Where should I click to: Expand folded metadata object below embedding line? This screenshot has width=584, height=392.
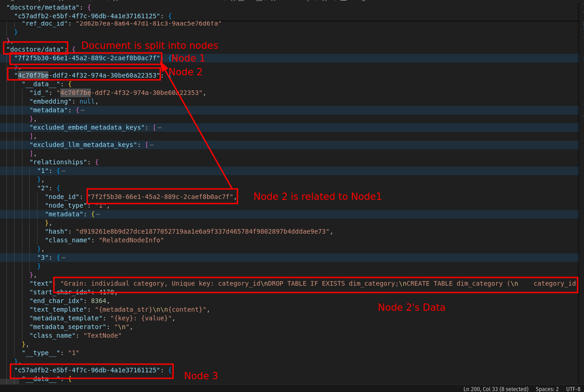(x=82, y=110)
